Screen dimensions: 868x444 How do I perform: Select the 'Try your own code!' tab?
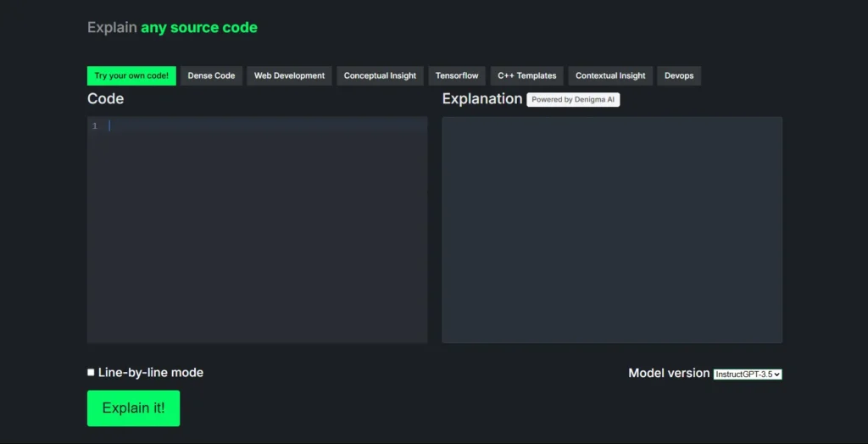(131, 76)
